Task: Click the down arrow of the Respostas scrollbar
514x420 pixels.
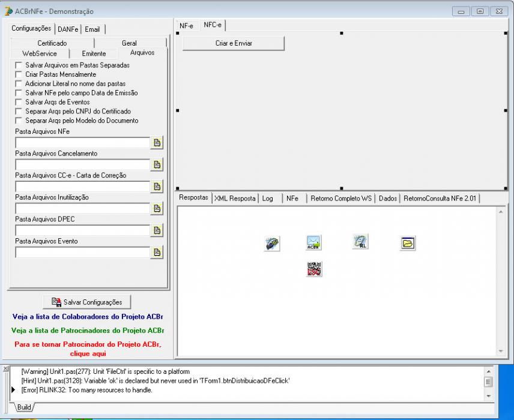Action: pyautogui.click(x=501, y=351)
